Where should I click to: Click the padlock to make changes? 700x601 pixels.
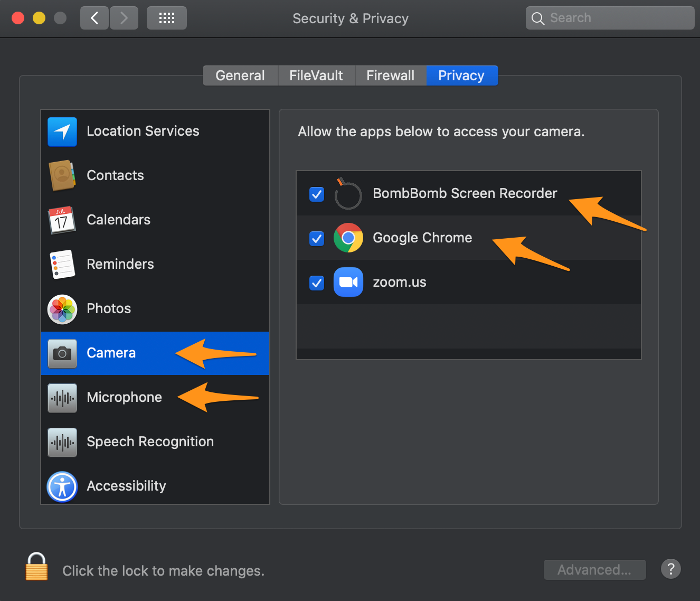click(36, 567)
